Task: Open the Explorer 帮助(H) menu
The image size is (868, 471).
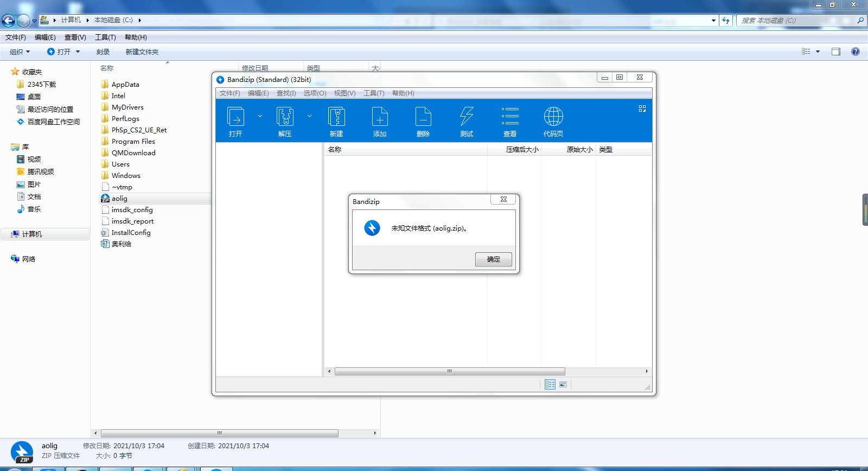Action: click(136, 37)
